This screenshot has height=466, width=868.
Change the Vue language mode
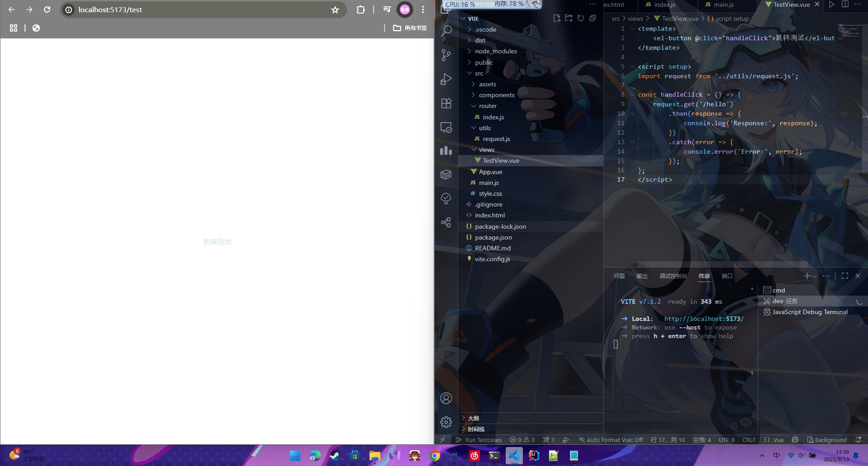point(778,440)
